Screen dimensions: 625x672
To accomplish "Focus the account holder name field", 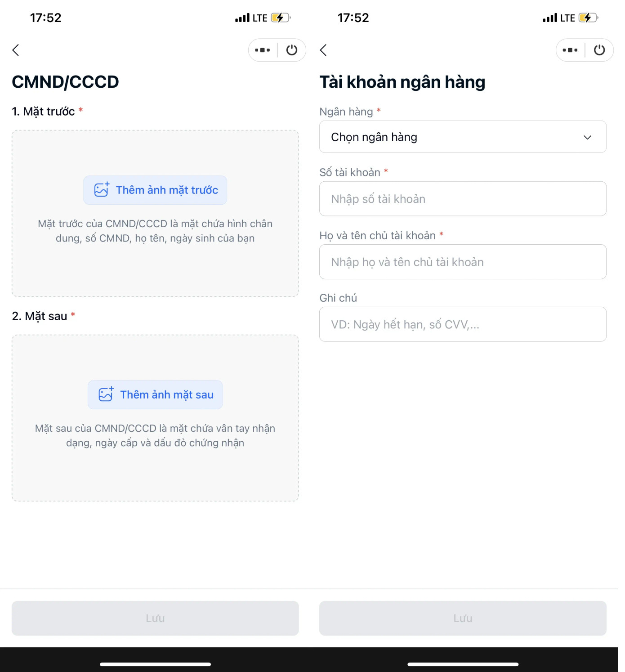I will [x=463, y=262].
